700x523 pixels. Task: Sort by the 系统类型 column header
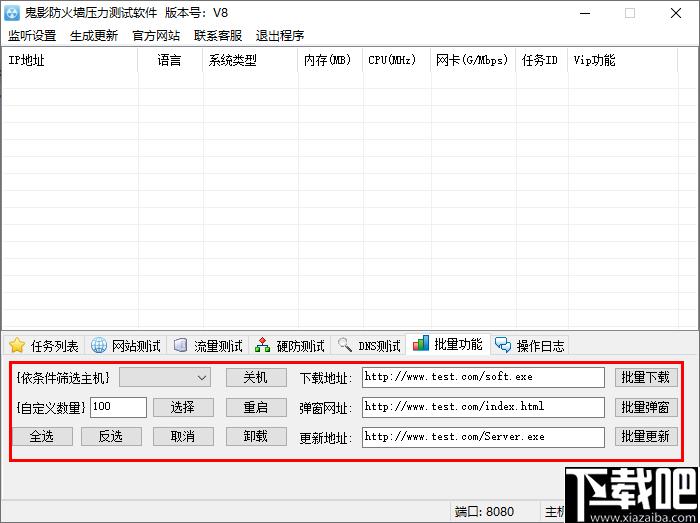coord(250,60)
